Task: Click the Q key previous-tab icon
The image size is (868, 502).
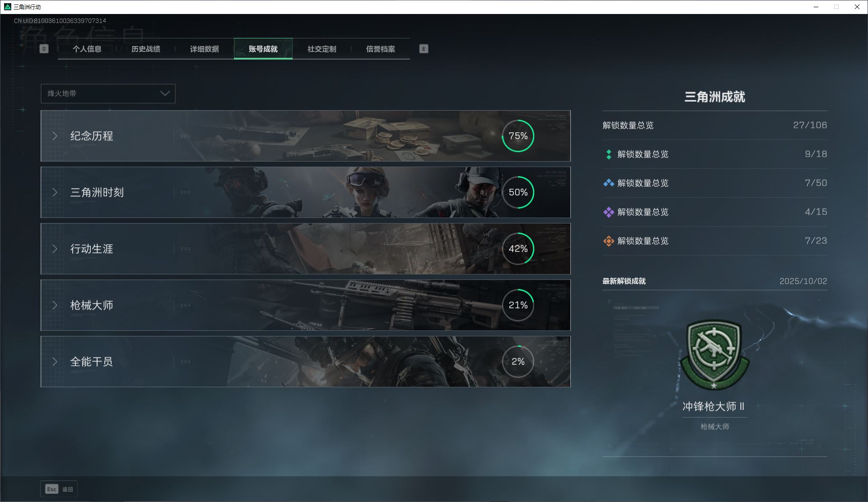Action: [x=44, y=49]
